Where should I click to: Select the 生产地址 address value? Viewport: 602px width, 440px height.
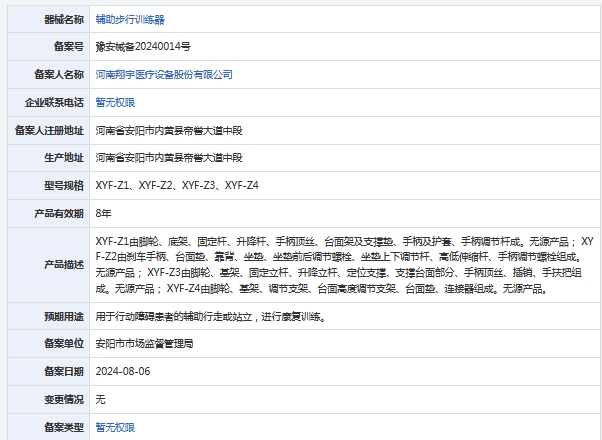click(169, 158)
